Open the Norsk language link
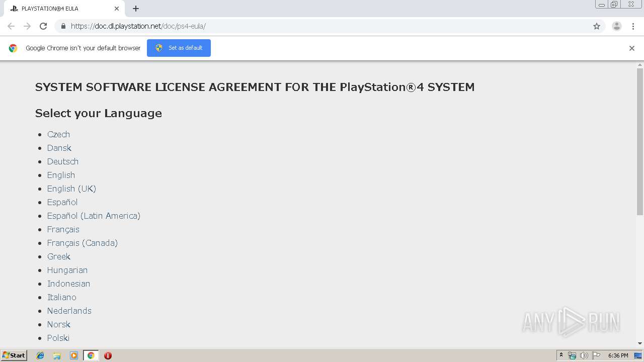 click(59, 324)
